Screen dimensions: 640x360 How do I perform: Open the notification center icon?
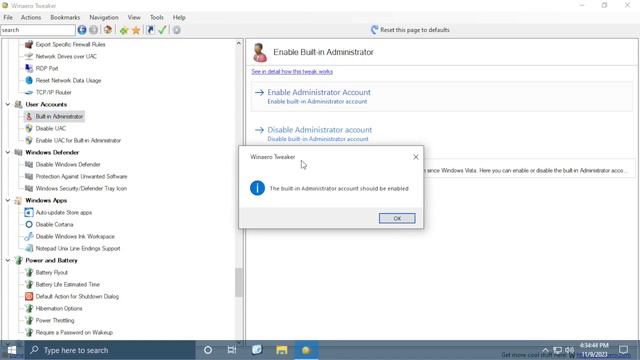[x=624, y=350]
